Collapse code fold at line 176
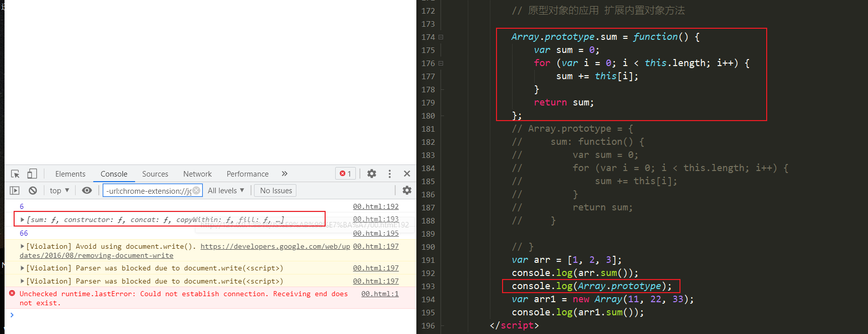The width and height of the screenshot is (868, 334). tap(441, 63)
